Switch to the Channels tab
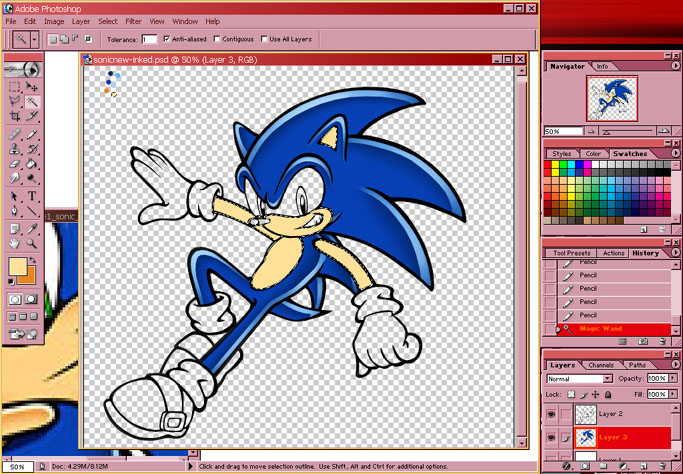Image resolution: width=683 pixels, height=474 pixels. [601, 365]
